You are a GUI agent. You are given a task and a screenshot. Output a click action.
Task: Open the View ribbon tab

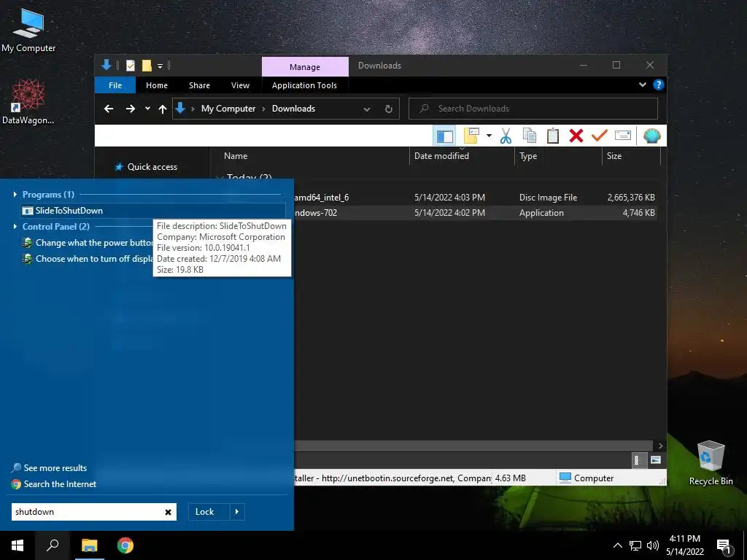point(240,85)
